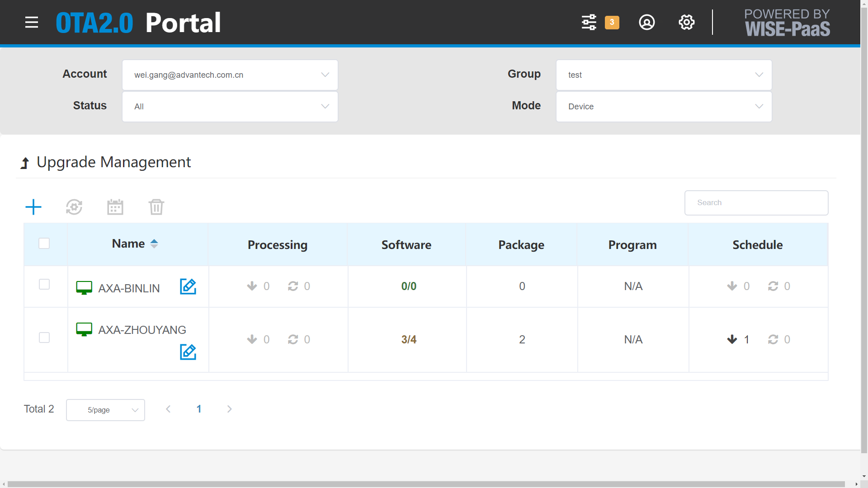868x488 pixels.
Task: Check the AXA-ZHOUYANG row checkbox
Action: tap(44, 338)
